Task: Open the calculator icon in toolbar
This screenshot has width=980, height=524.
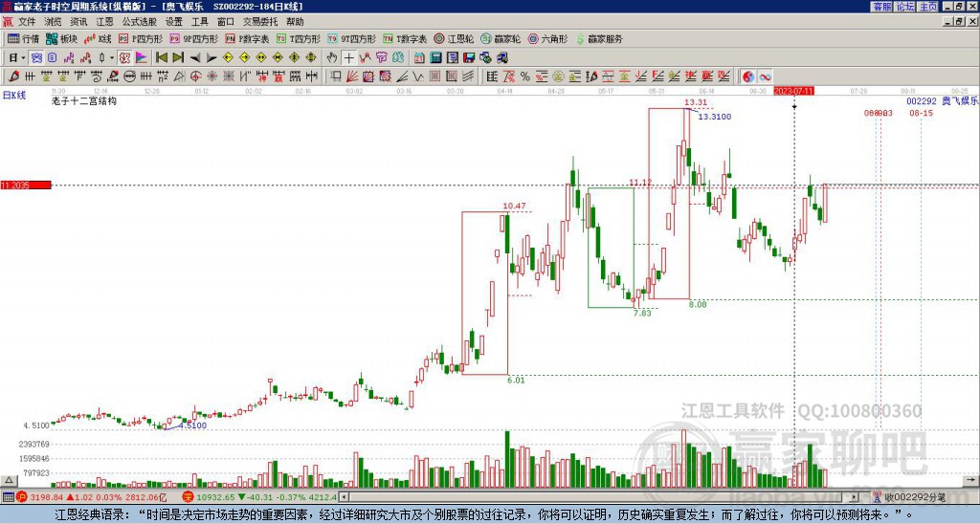Action: 435,57
